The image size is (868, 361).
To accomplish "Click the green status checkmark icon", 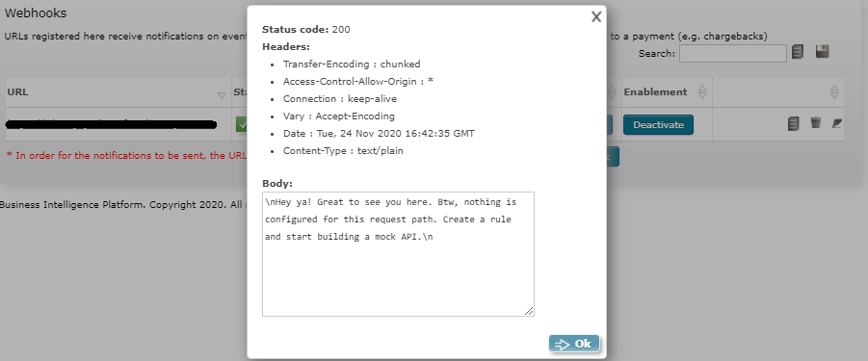I will coord(242,124).
